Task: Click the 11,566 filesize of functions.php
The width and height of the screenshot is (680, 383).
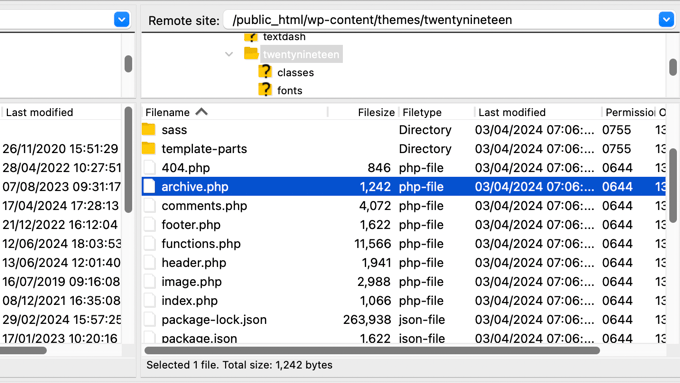Action: (x=373, y=244)
